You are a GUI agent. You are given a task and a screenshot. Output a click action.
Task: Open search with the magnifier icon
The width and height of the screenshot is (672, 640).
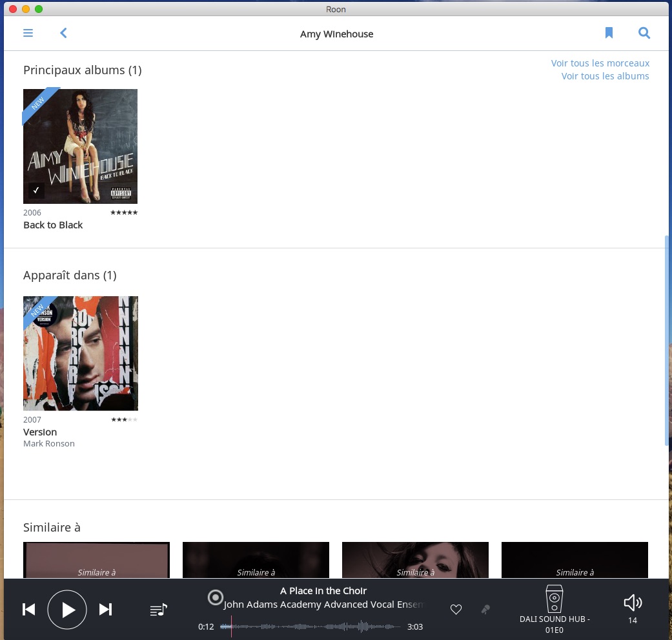point(644,33)
